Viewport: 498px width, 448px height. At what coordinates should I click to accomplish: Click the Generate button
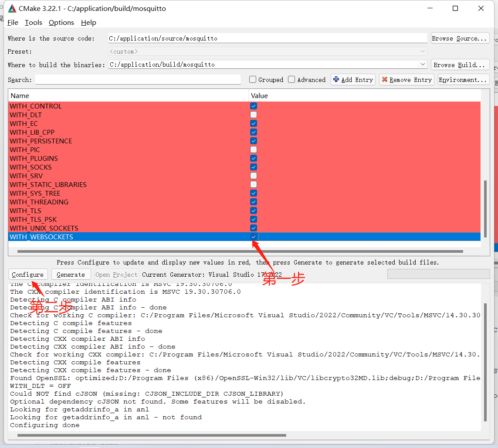coord(71,275)
